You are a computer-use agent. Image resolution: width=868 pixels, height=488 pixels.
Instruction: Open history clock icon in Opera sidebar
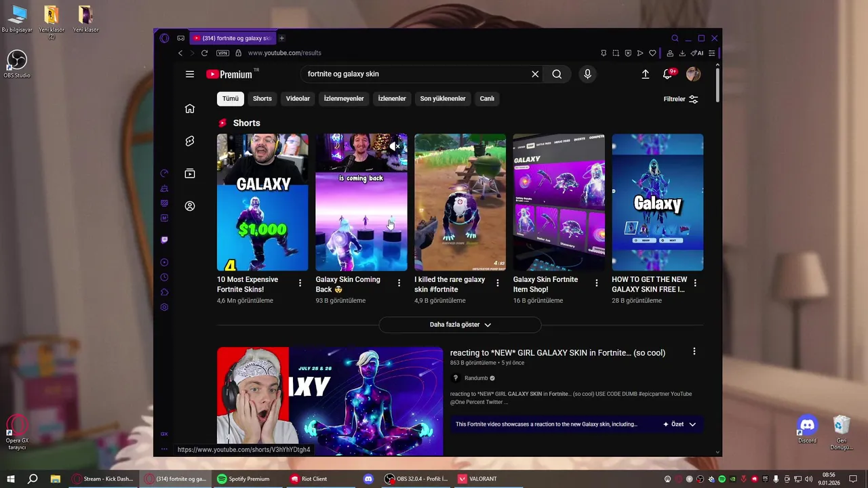164,277
